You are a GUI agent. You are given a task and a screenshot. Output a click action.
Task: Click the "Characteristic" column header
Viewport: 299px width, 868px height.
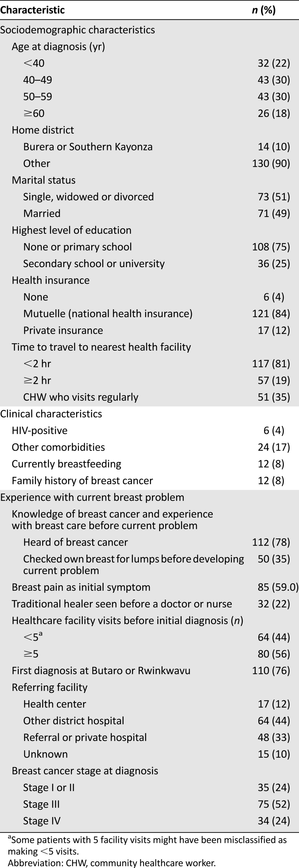32,10
